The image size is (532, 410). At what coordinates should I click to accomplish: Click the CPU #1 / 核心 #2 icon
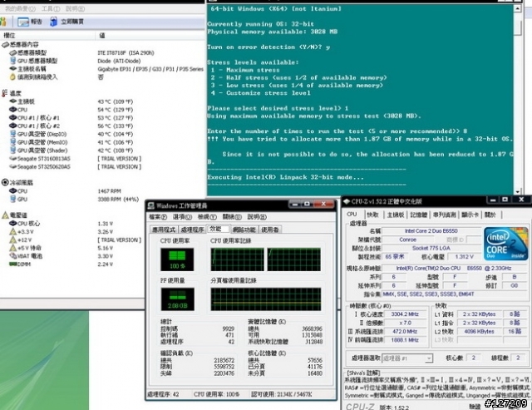click(x=13, y=126)
